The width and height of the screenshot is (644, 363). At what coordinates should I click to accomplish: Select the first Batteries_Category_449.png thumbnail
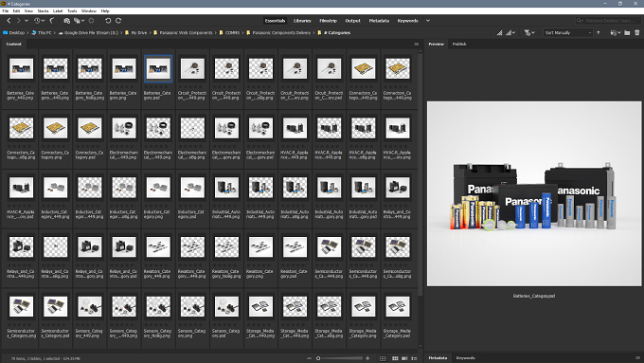pos(21,68)
